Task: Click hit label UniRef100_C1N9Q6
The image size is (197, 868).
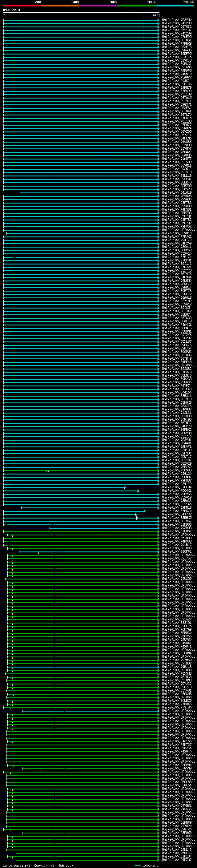Action: (x=176, y=524)
